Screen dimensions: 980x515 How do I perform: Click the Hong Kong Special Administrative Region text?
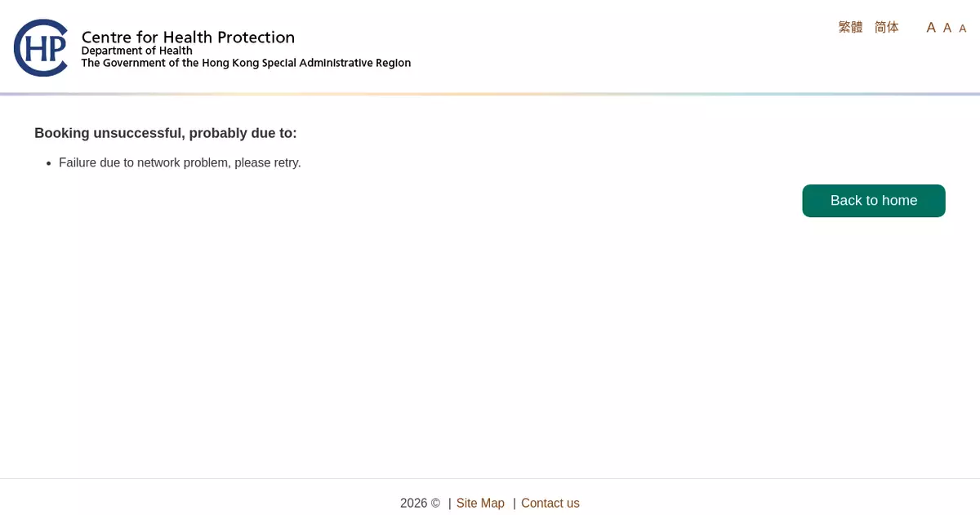point(246,64)
